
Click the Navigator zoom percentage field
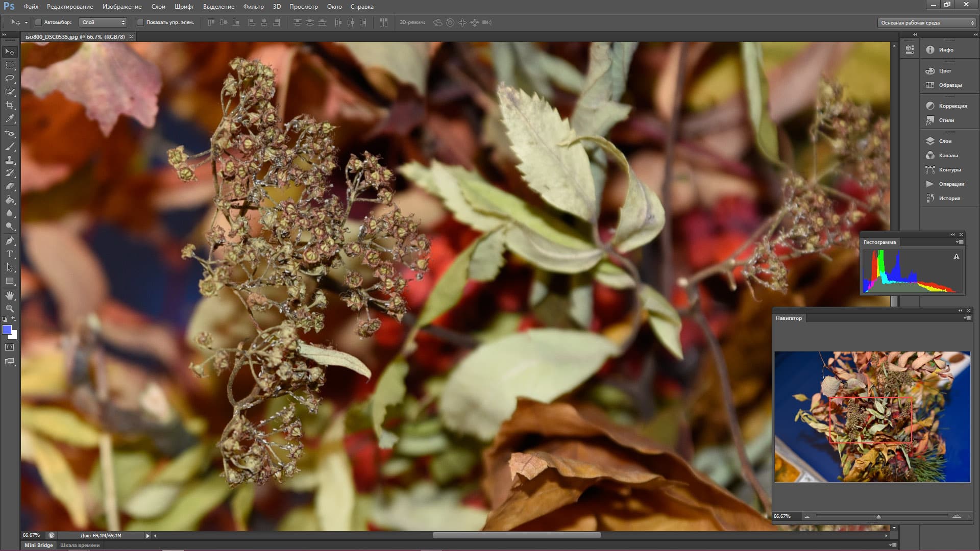[x=782, y=516]
